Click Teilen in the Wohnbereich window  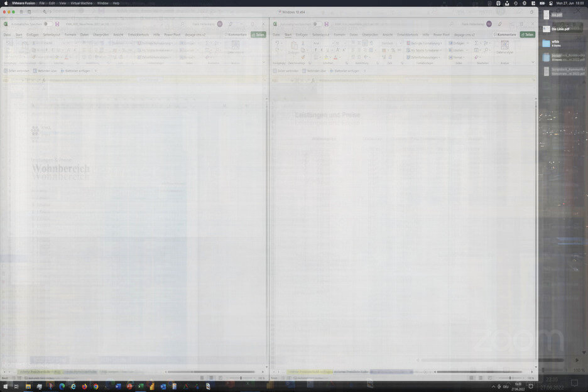coord(258,35)
